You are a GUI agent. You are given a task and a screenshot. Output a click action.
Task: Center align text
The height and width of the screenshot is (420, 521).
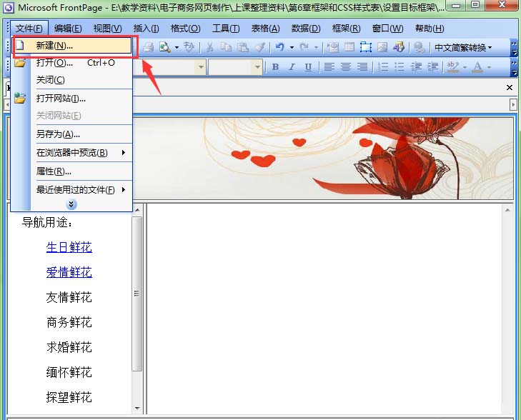coord(346,67)
